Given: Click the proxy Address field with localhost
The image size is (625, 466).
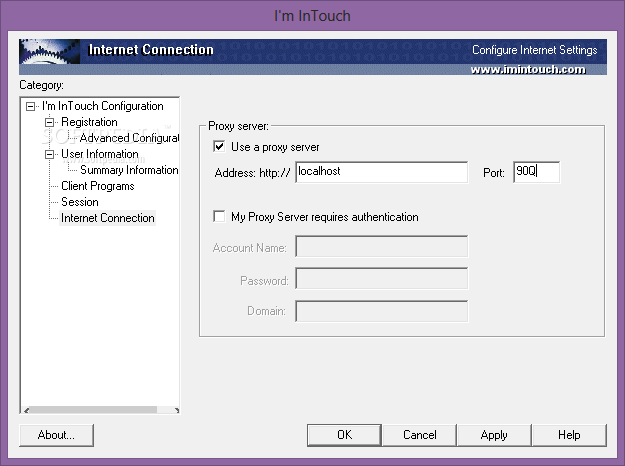Looking at the screenshot, I should tap(381, 172).
